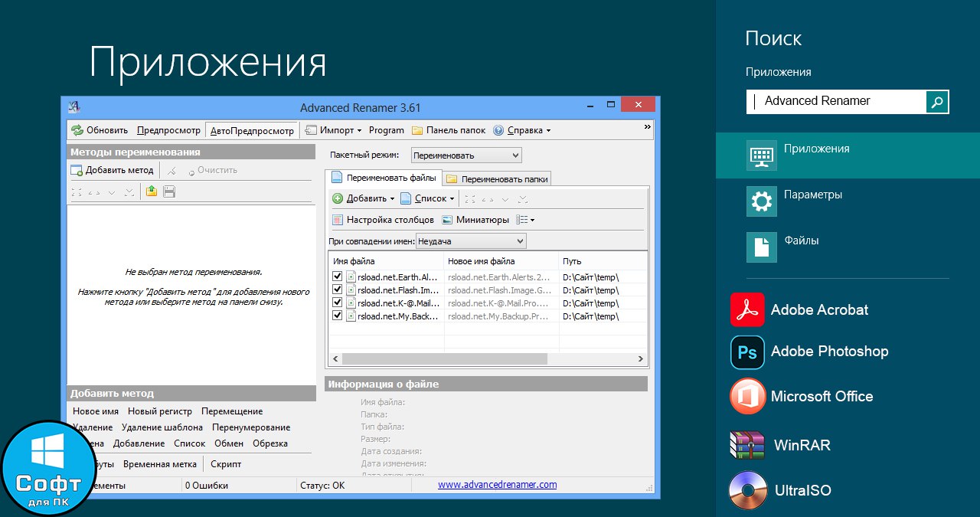This screenshot has height=517, width=980.
Task: Click the Добавить метод window icon
Action: (77, 170)
